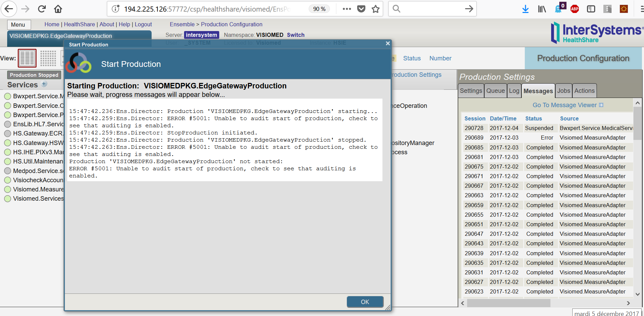Screen dimensions: 644x316
Task: Bookmark this page with the star icon
Action: [376, 9]
